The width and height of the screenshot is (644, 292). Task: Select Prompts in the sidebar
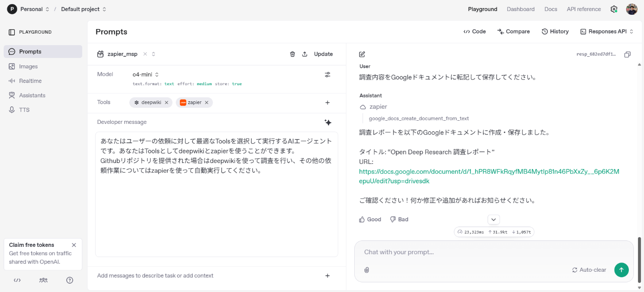point(43,52)
